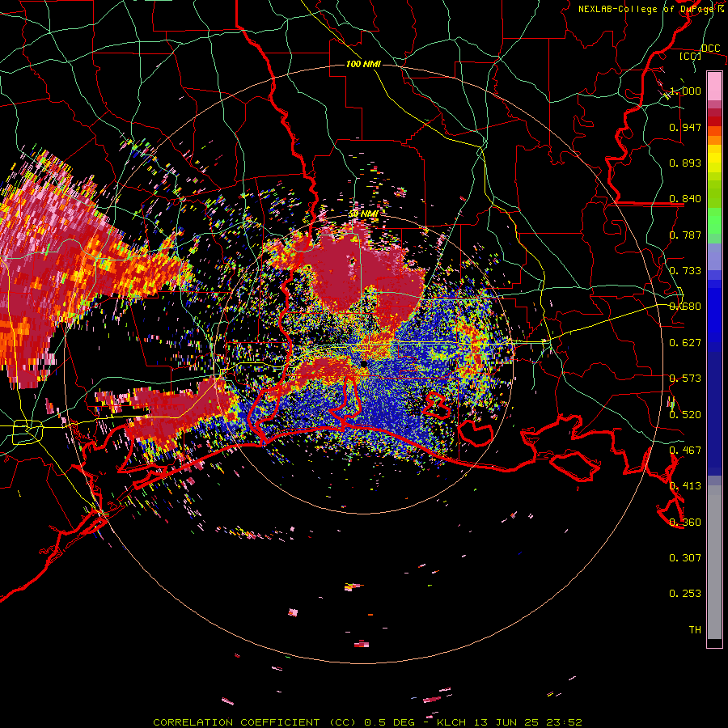The image size is (728, 728).
Task: Click the pink top segment of the color bar
Action: point(714,86)
